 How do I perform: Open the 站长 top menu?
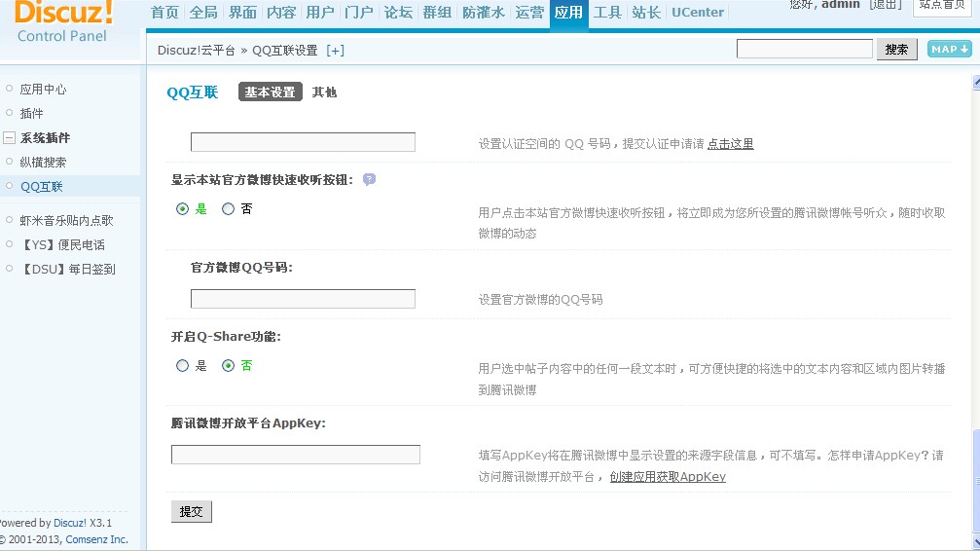coord(646,13)
